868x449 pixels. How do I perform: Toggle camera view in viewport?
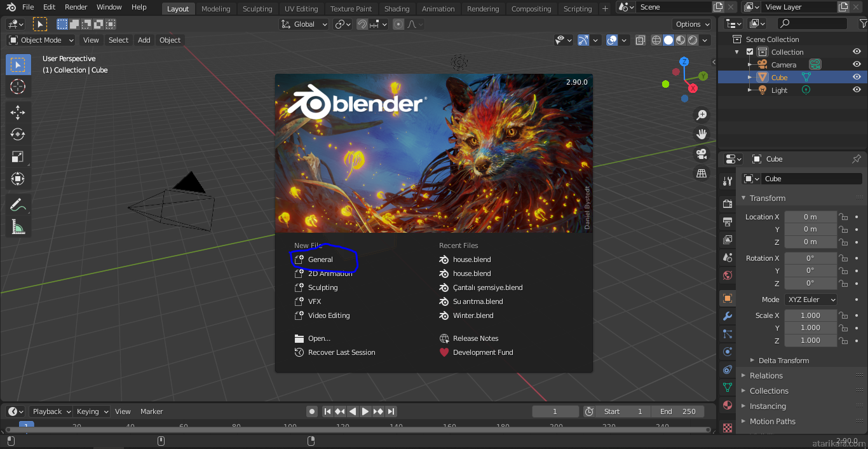pos(702,154)
